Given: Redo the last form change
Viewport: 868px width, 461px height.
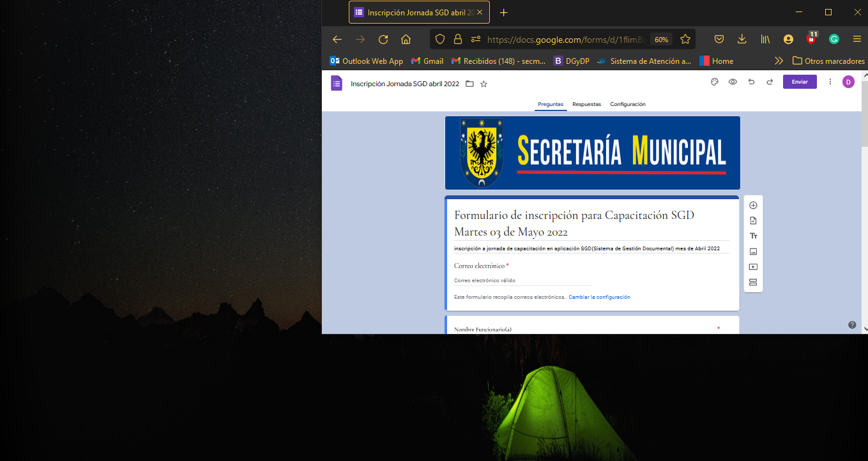Looking at the screenshot, I should pyautogui.click(x=770, y=82).
